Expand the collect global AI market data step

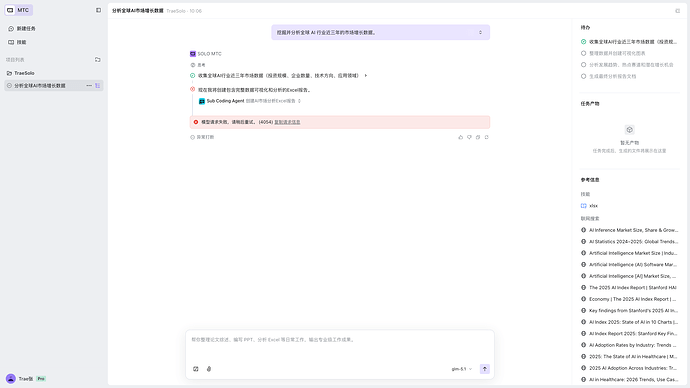pos(366,76)
